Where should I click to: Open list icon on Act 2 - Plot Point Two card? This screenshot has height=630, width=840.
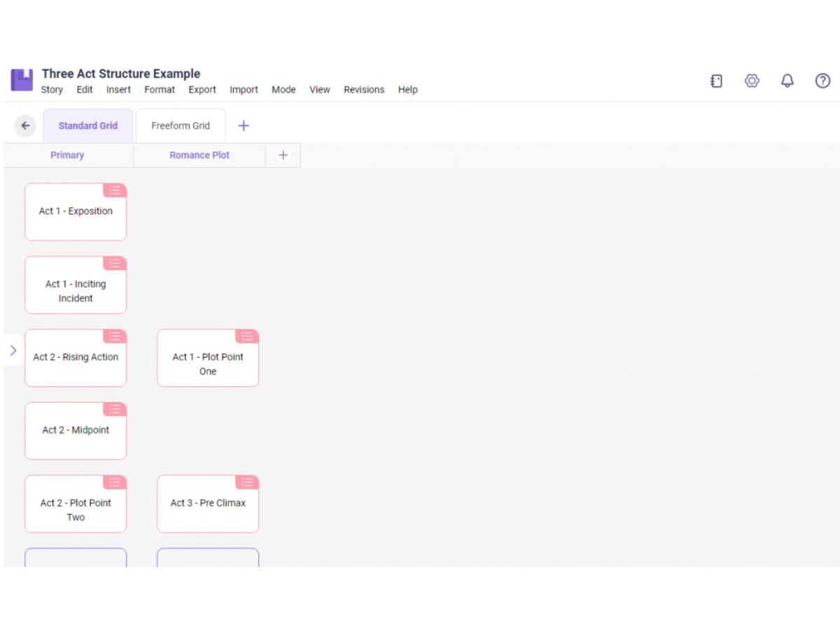coord(115,482)
